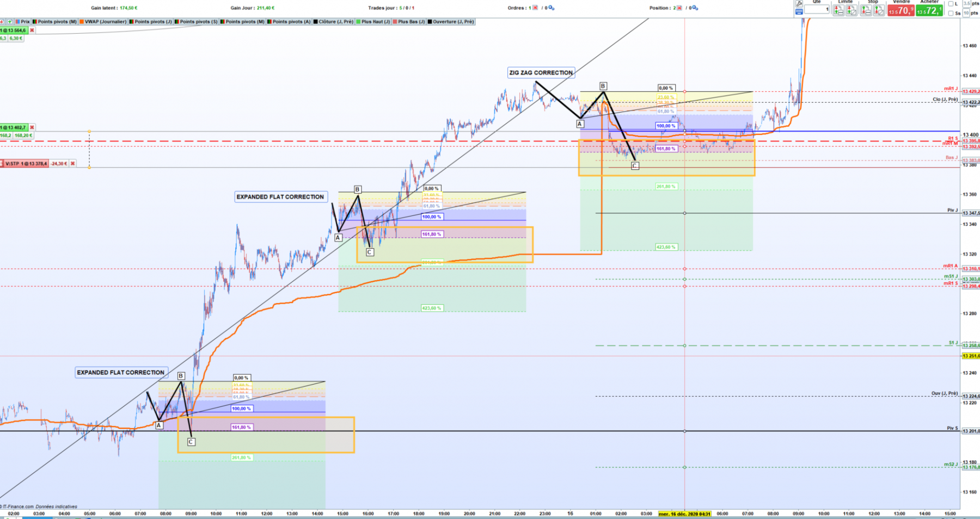Image resolution: width=980 pixels, height=519 pixels.
Task: Click magnifier icon beside Position count
Action: click(x=695, y=8)
